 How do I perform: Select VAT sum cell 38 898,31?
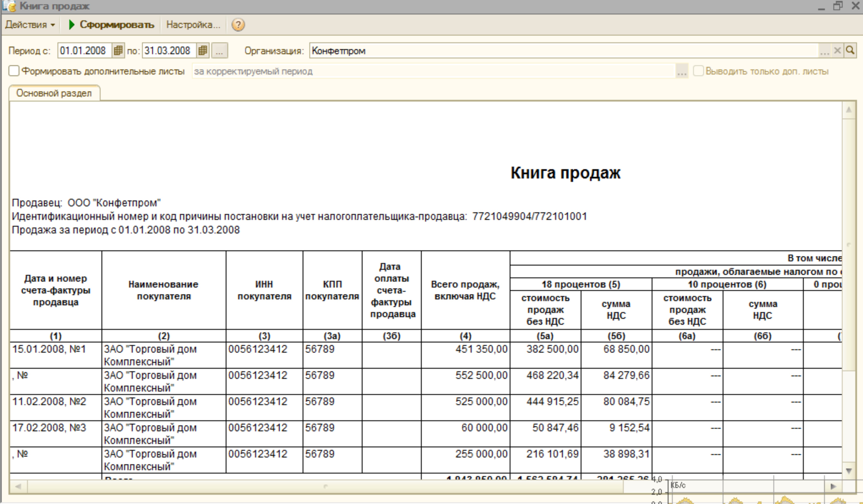pos(616,460)
